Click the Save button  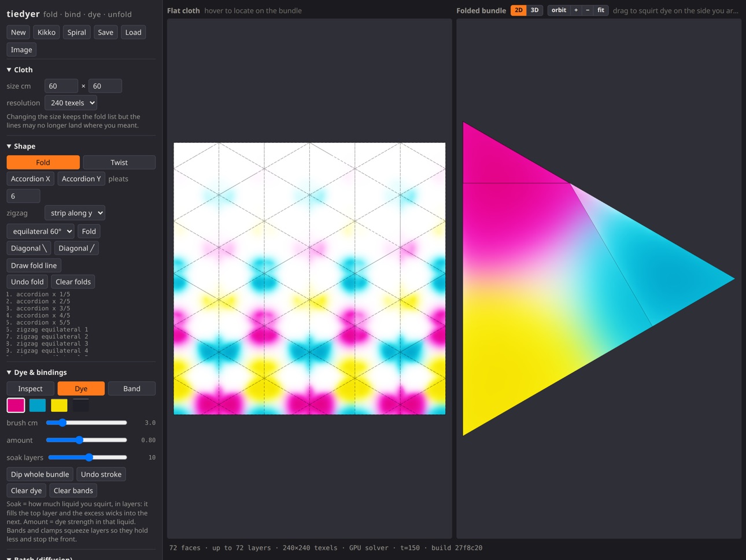106,32
